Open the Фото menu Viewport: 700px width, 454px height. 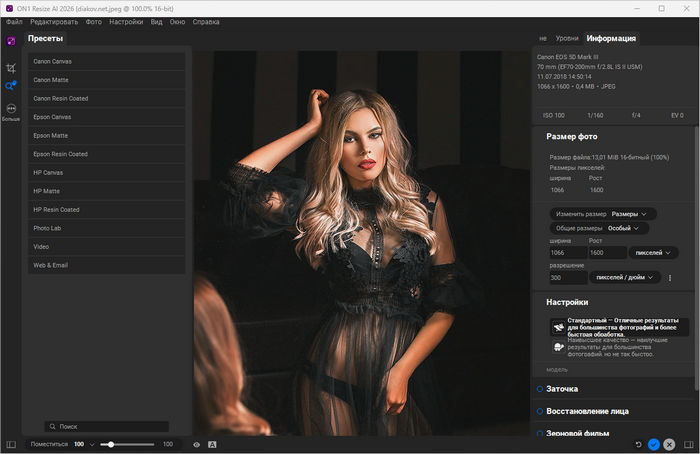(x=94, y=21)
